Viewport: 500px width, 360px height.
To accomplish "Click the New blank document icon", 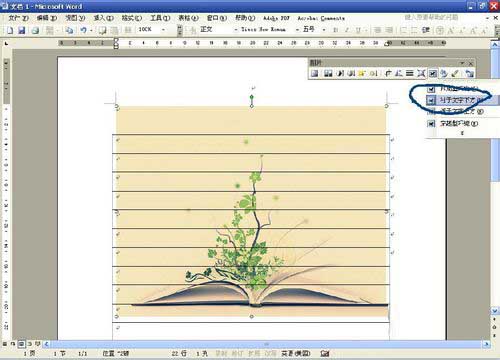I will pos(10,30).
